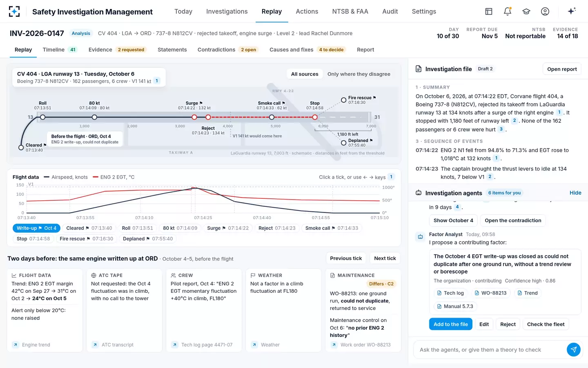The width and height of the screenshot is (588, 368).
Task: Open the Contradictions tab
Action: (228, 49)
